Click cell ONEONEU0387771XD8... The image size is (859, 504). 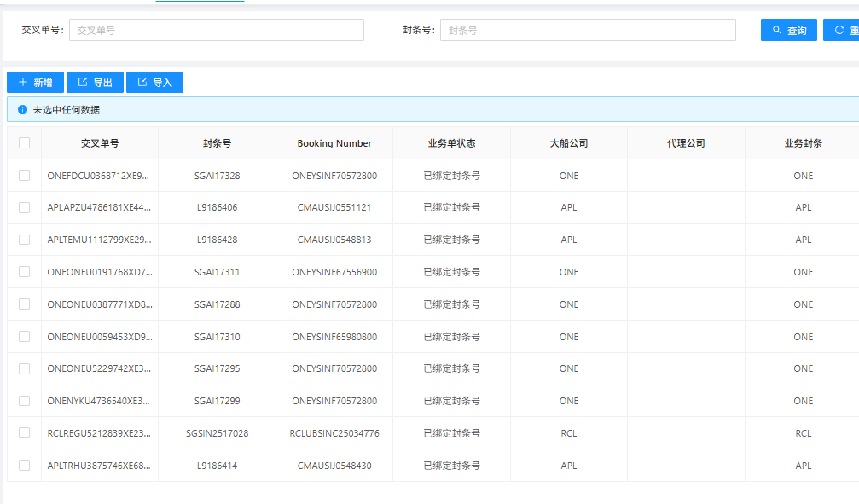pyautogui.click(x=100, y=304)
